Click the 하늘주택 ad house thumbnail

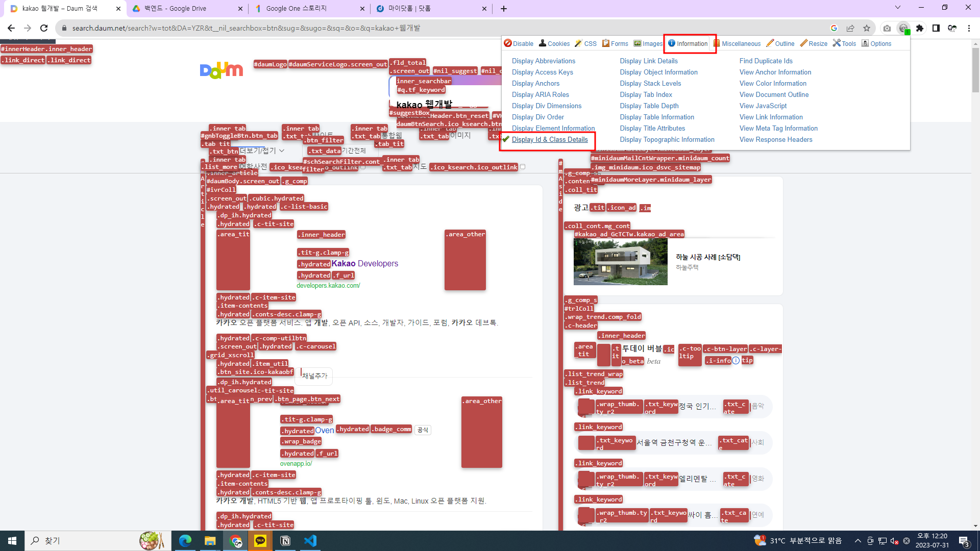[620, 262]
